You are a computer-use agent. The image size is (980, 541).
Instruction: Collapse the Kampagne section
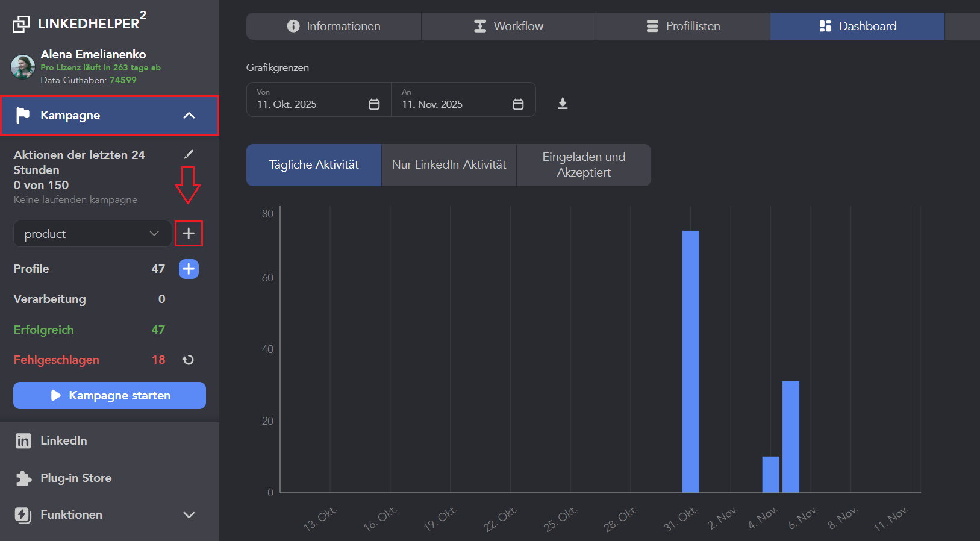(189, 116)
